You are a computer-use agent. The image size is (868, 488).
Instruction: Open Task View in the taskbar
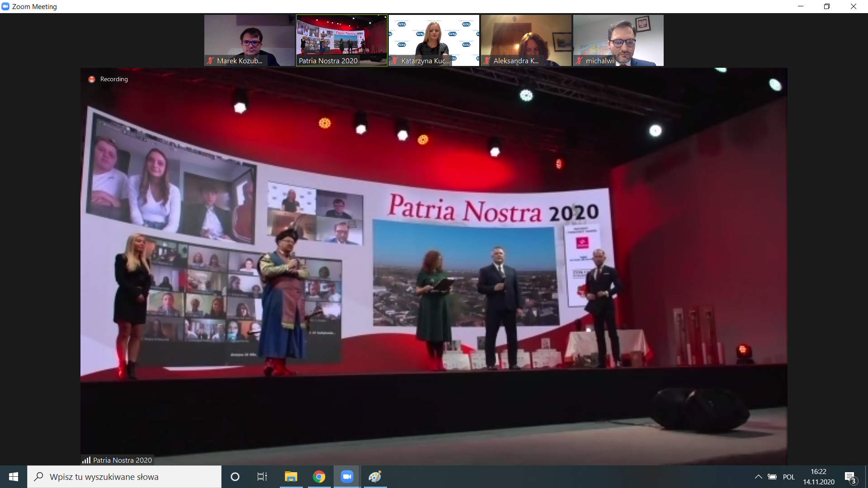coord(262,477)
